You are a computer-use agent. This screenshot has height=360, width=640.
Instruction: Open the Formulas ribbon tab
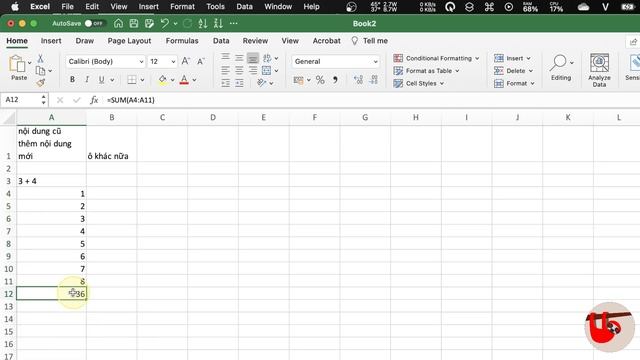pyautogui.click(x=182, y=41)
